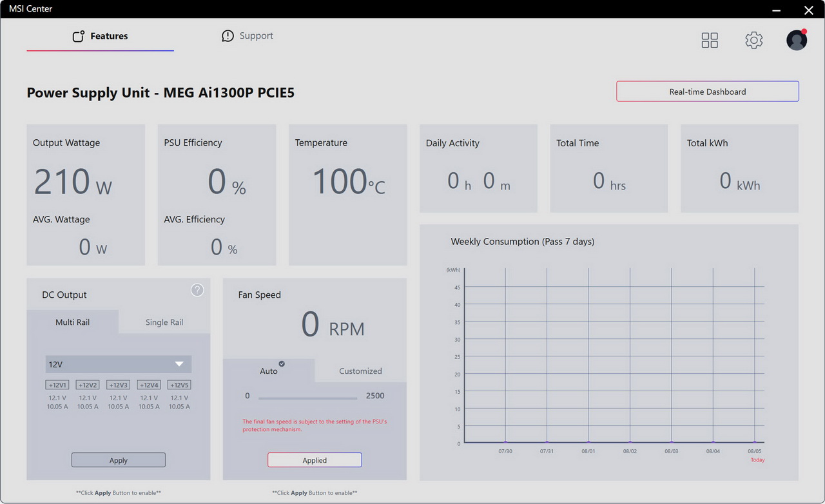
Task: Switch to the Single Rail tab
Action: (164, 322)
